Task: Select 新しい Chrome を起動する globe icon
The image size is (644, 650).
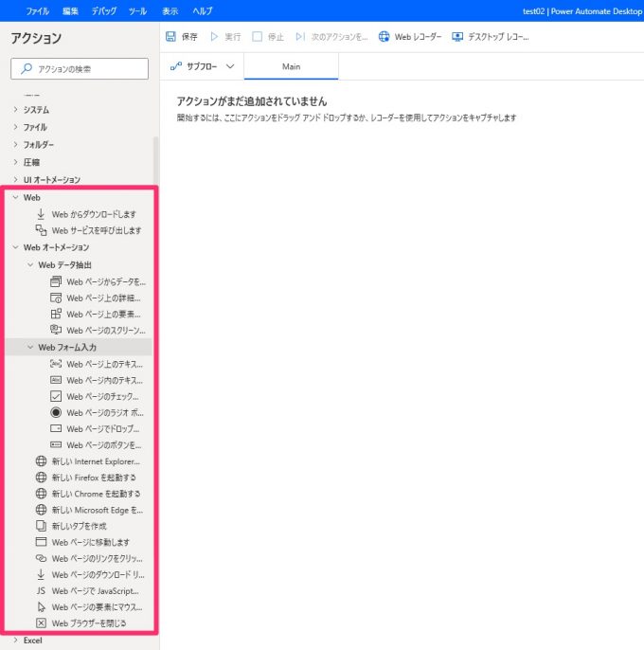Action: (41, 494)
